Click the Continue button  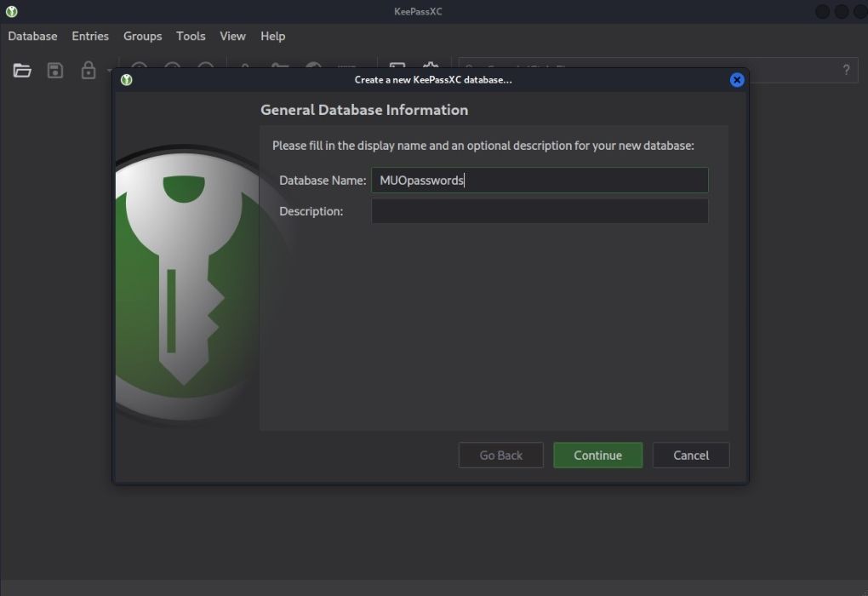pos(598,455)
